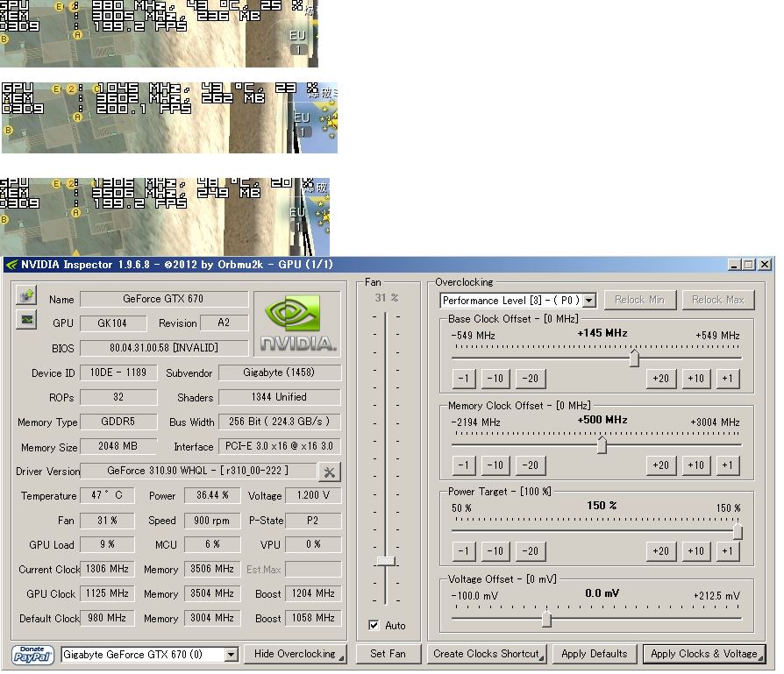This screenshot has height=674, width=784.
Task: Click the Relock Min button
Action: 639,300
